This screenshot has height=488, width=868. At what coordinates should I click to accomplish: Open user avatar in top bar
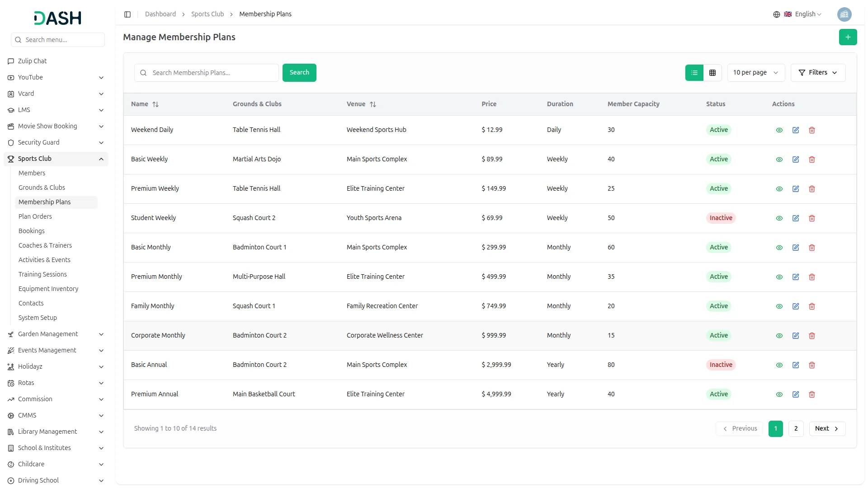coord(844,14)
